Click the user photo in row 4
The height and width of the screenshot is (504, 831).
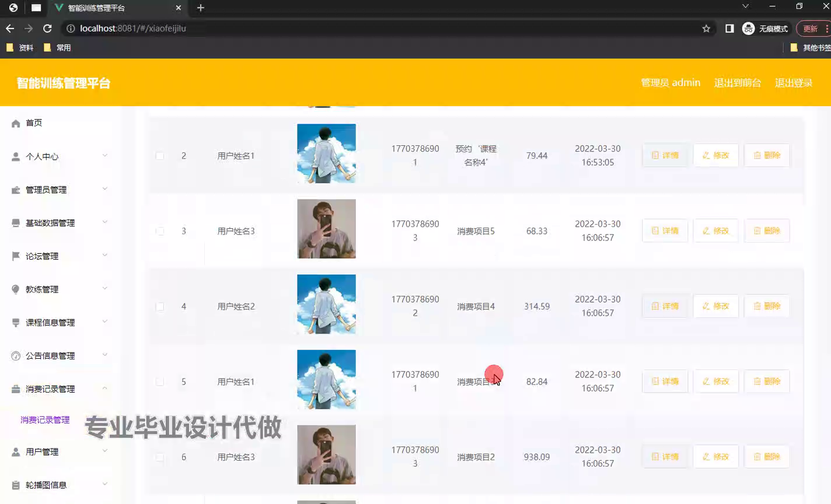tap(326, 304)
